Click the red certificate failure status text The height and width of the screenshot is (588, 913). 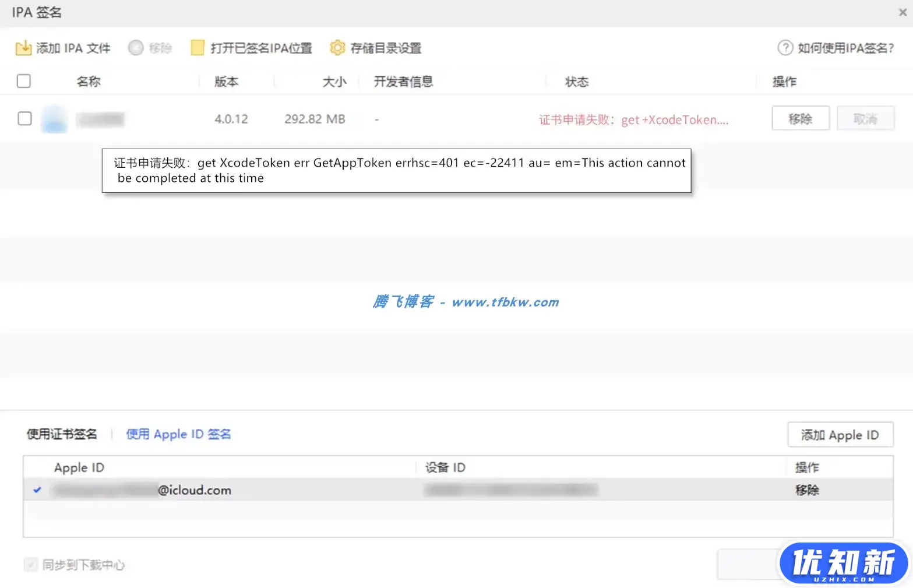(633, 120)
